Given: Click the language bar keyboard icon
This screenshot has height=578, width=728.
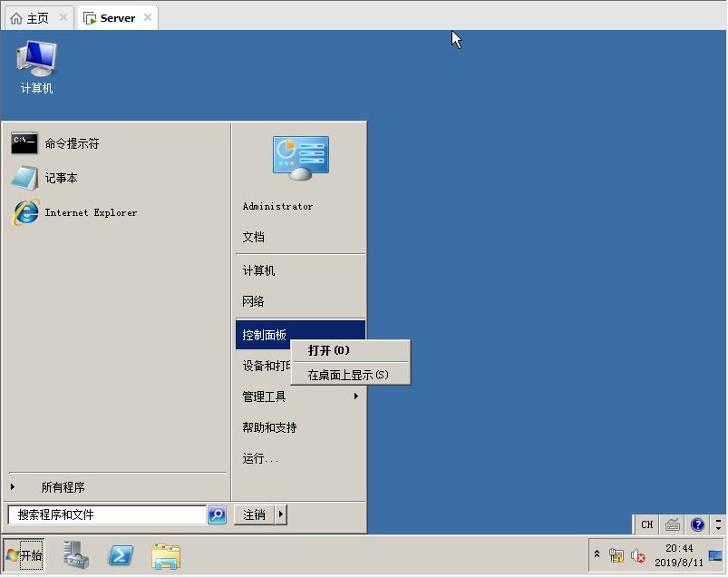Looking at the screenshot, I should (673, 525).
